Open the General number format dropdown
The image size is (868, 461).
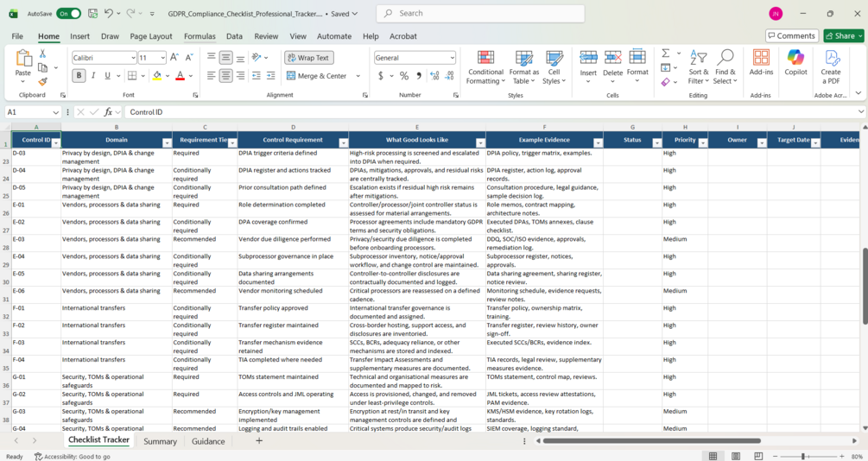pos(453,58)
